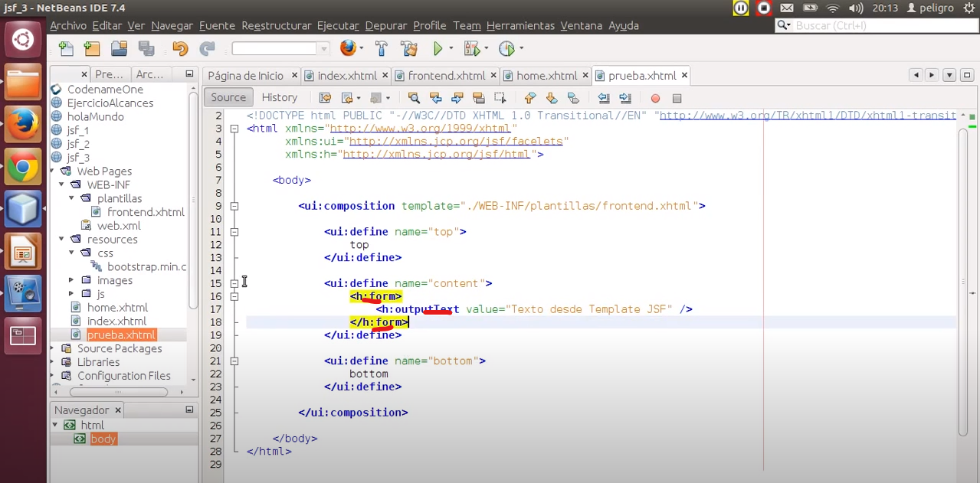The image size is (980, 483).
Task: Click Find Previous Occurrence icon
Action: [x=436, y=98]
